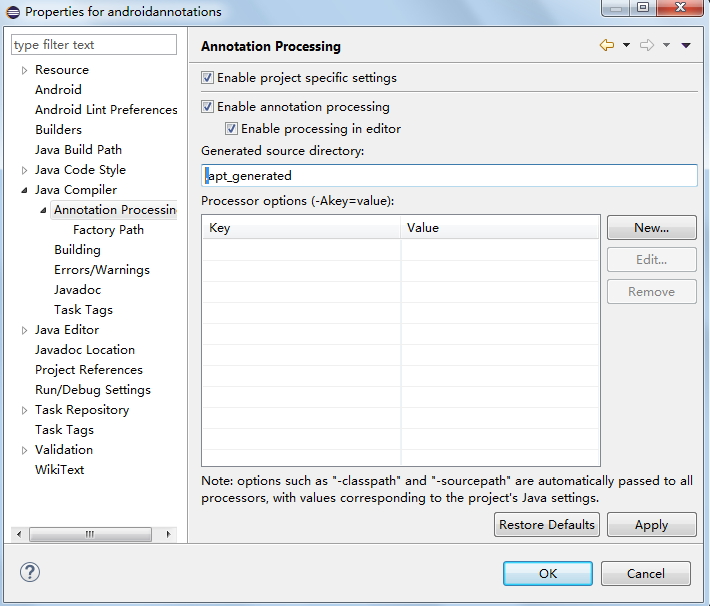The height and width of the screenshot is (606, 710).
Task: Collapse the Java Compiler tree node
Action: 25,190
